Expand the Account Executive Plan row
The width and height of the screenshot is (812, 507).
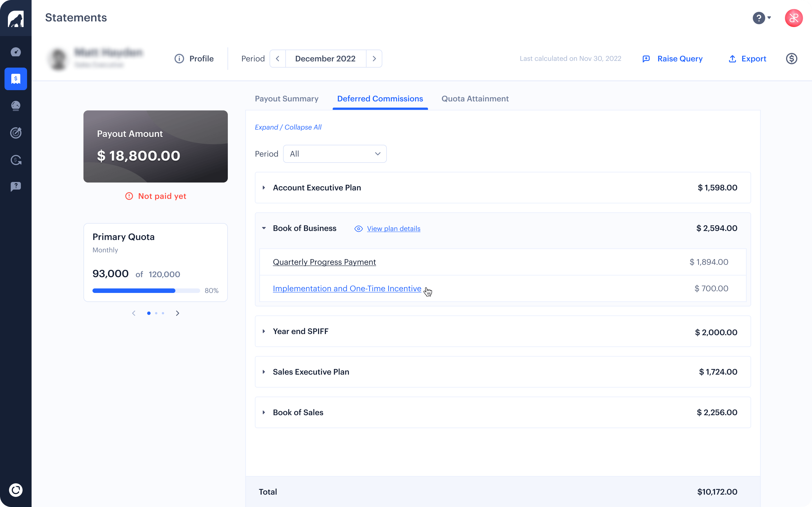coord(264,188)
